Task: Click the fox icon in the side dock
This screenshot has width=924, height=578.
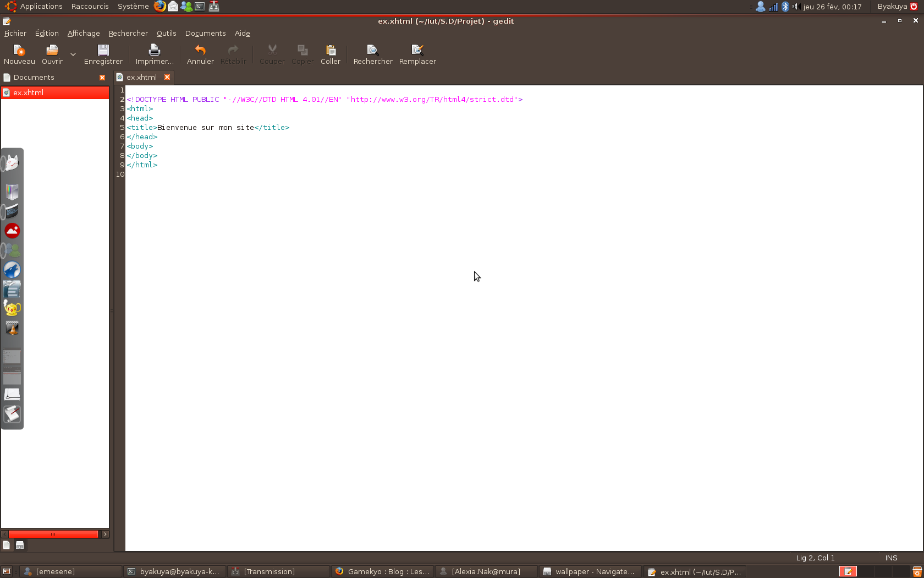Action: pyautogui.click(x=12, y=163)
